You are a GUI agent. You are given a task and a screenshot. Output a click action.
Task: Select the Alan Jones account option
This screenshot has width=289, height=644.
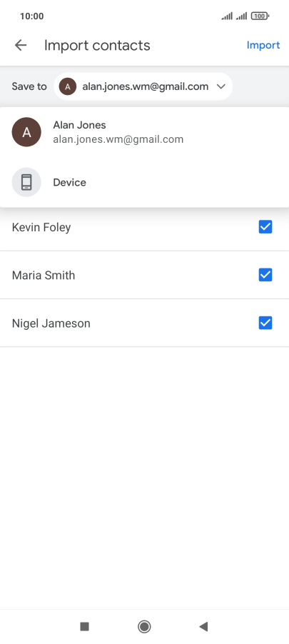(144, 132)
